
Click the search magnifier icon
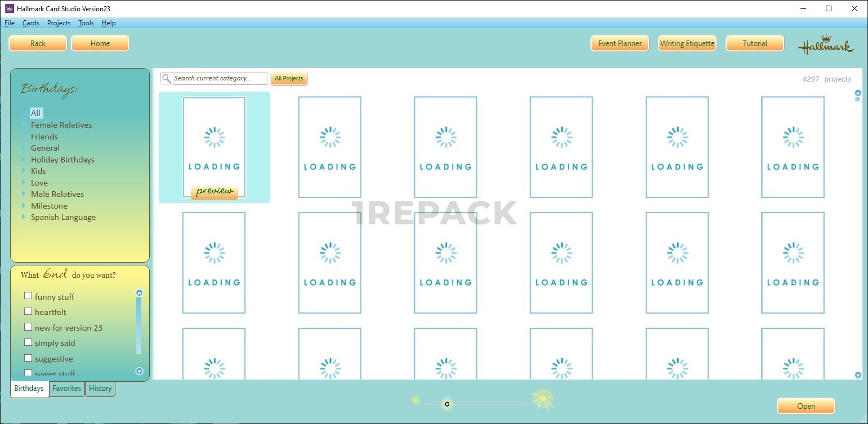pyautogui.click(x=166, y=79)
